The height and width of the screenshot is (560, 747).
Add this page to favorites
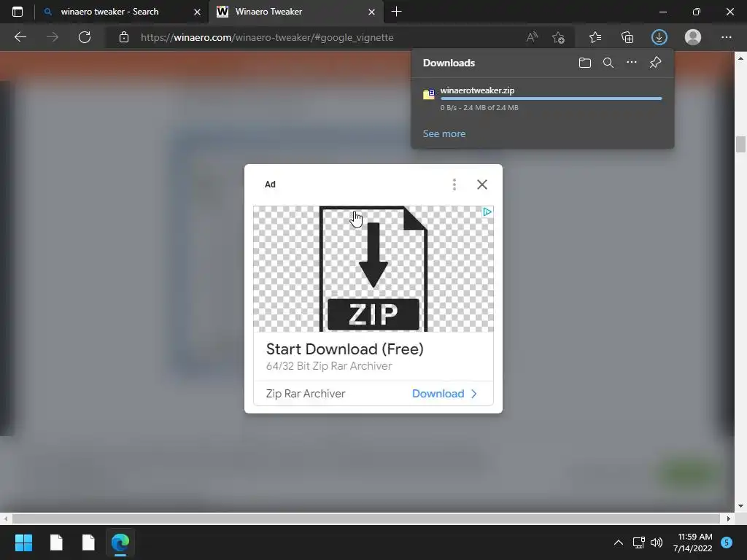coord(558,37)
